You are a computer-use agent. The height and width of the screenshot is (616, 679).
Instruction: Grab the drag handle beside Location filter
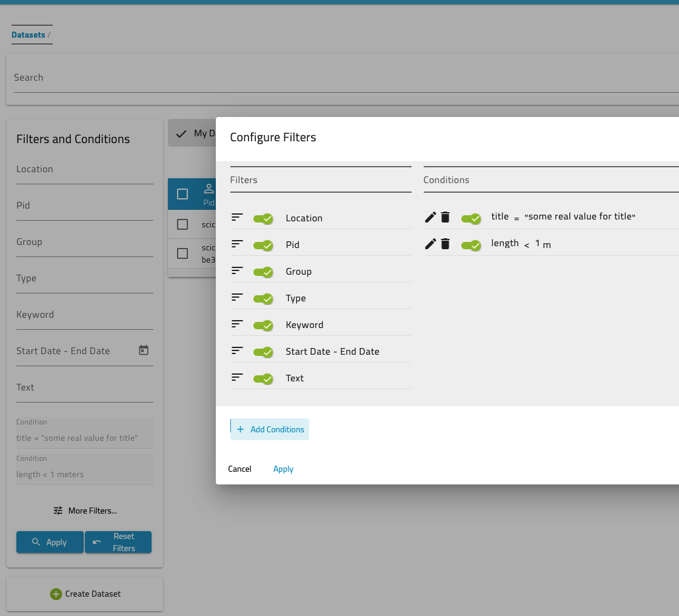click(x=237, y=217)
